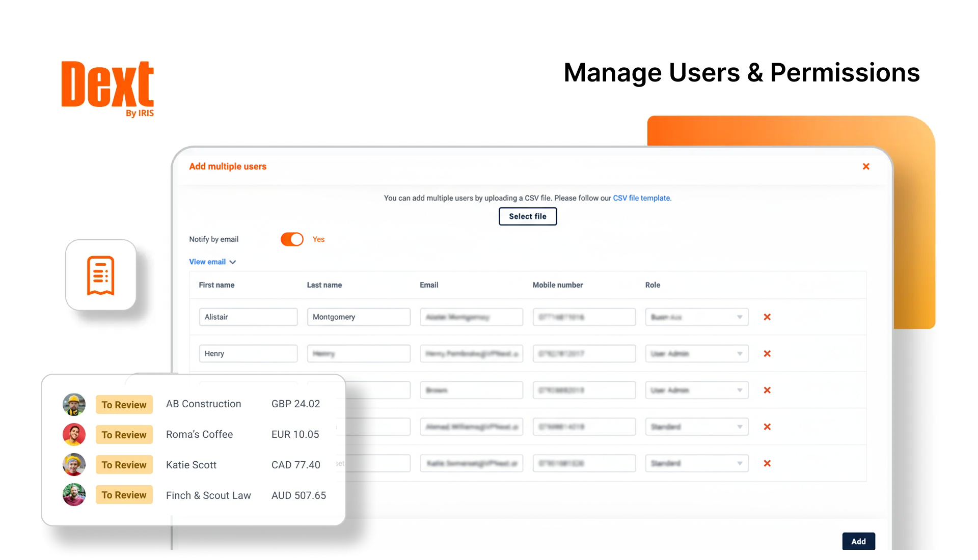Screen dimensions: 978x560
Task: Open role dropdown for Henry row
Action: (x=696, y=354)
